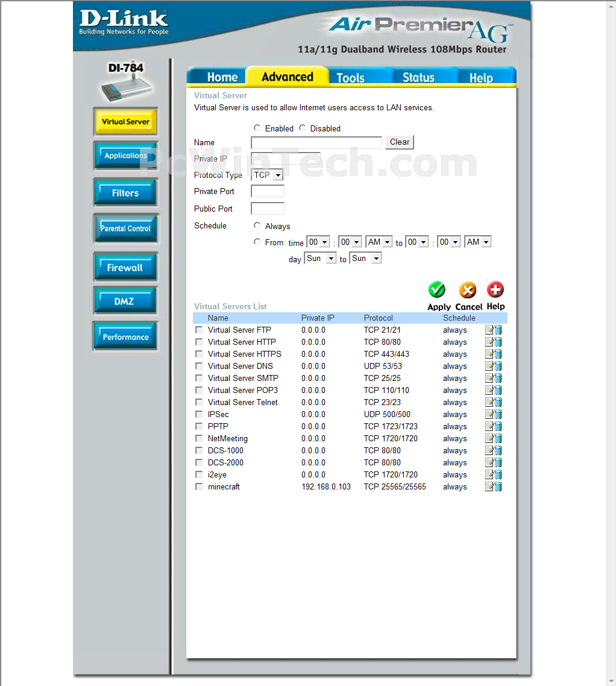The height and width of the screenshot is (686, 616).
Task: Open the schedule start AM/PM dropdown
Action: (379, 242)
